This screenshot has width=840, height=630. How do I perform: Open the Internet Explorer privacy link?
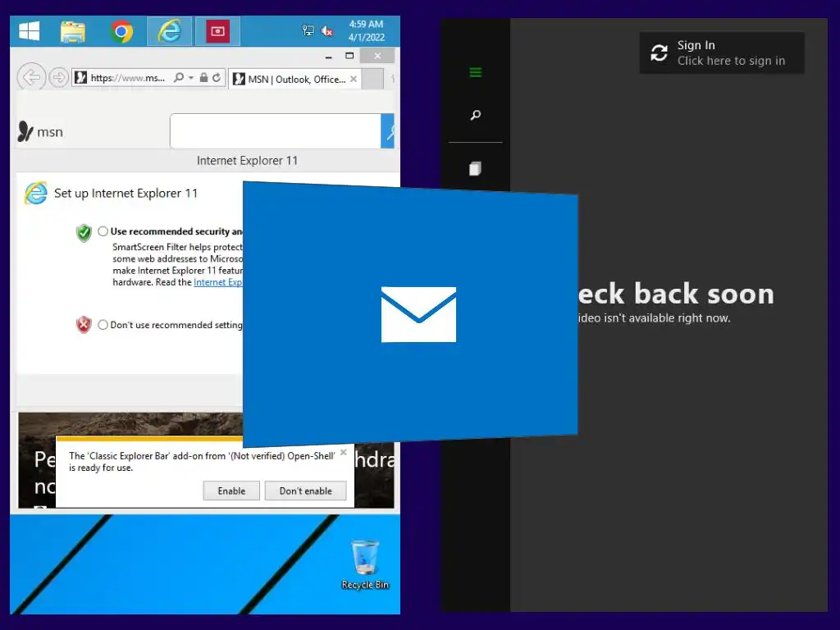(x=218, y=282)
